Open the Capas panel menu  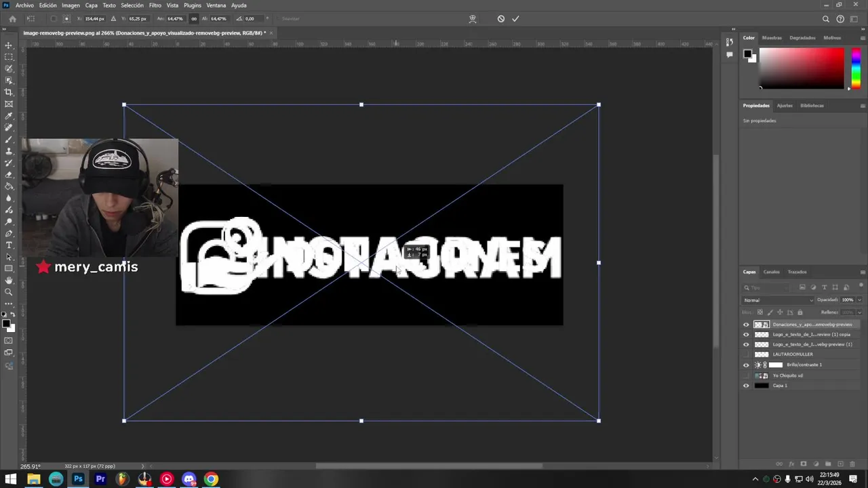(x=863, y=272)
